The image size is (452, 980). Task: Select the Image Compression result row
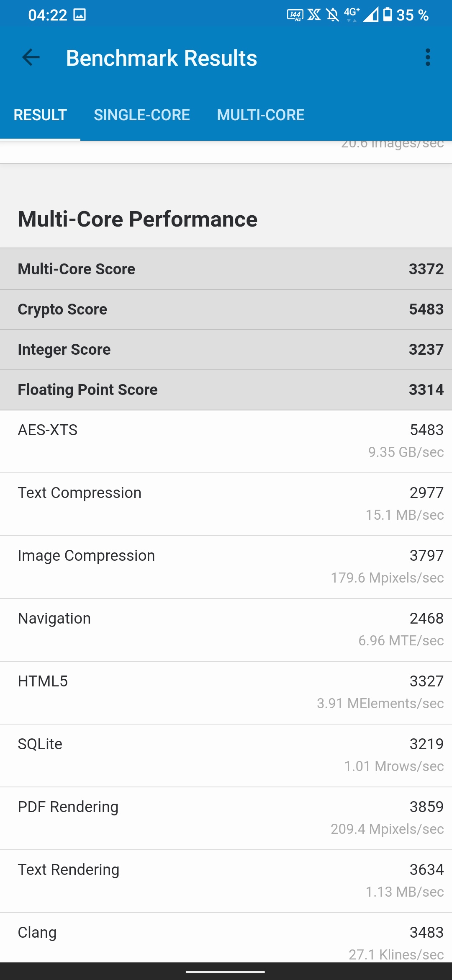pos(226,567)
